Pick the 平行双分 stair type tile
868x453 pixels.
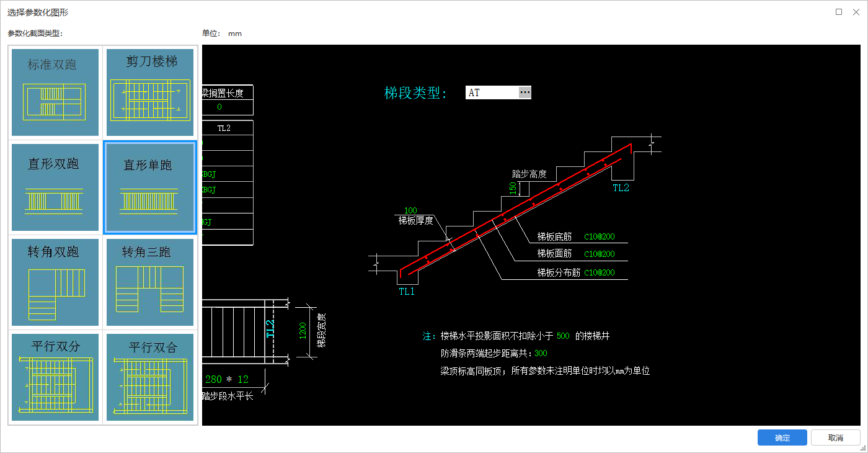point(55,377)
